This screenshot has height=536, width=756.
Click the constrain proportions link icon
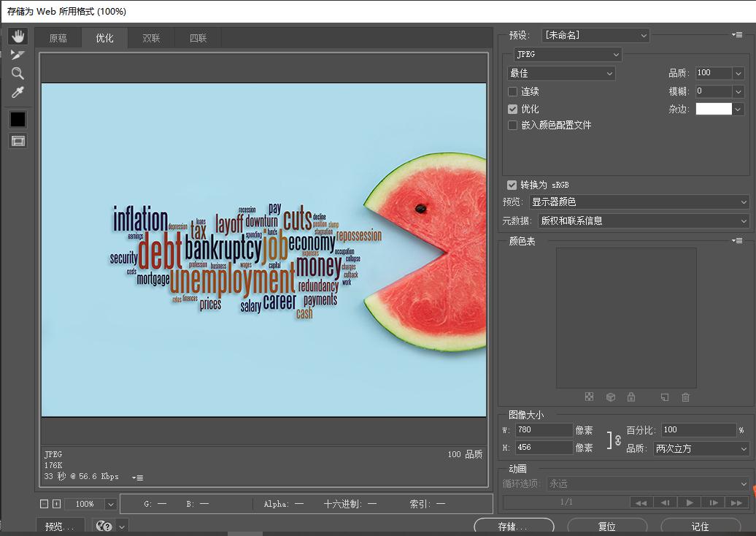click(x=617, y=440)
